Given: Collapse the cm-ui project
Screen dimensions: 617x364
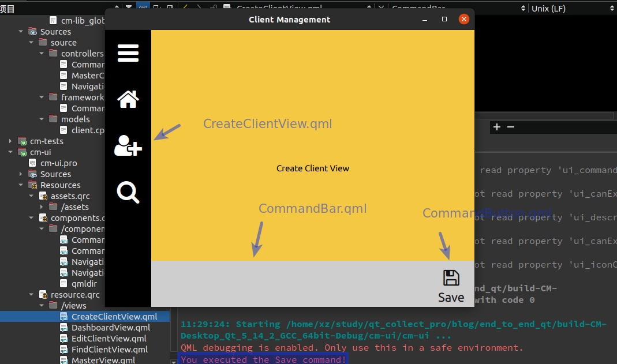Looking at the screenshot, I should click(x=10, y=152).
